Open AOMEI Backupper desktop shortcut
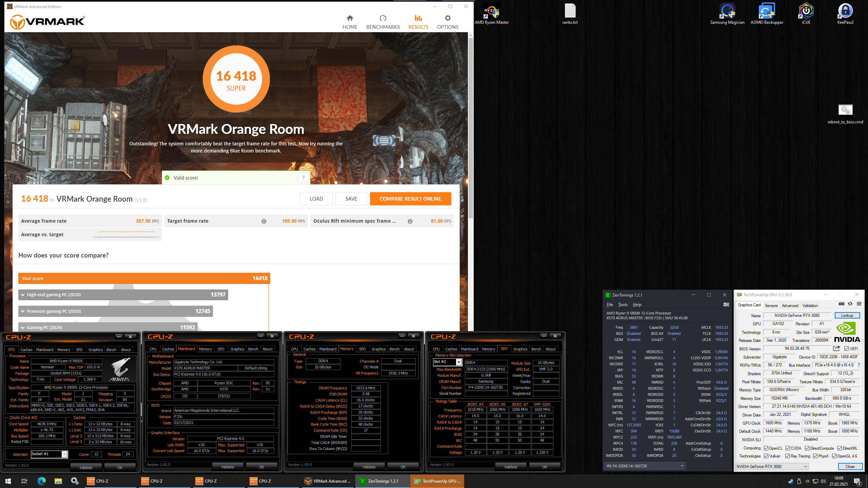 tap(767, 14)
